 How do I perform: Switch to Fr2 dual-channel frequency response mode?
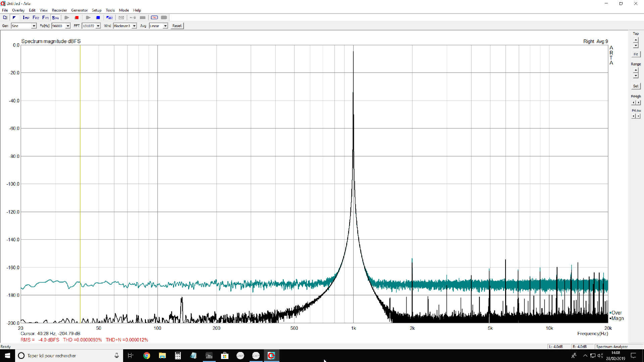click(x=36, y=17)
